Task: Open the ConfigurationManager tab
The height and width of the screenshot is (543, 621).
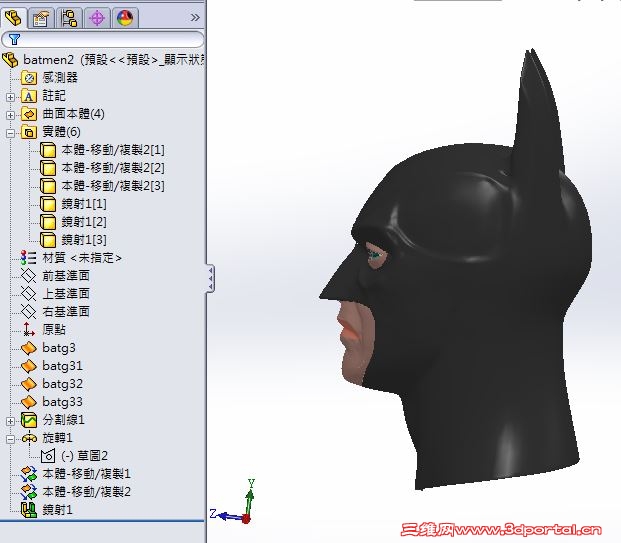Action: point(69,18)
